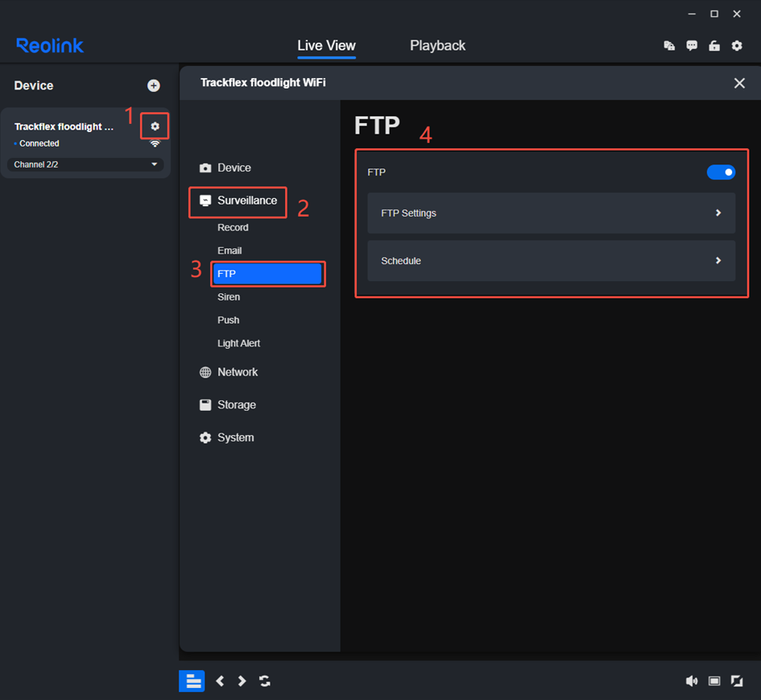Click the Connected status text
761x700 pixels.
click(x=39, y=143)
